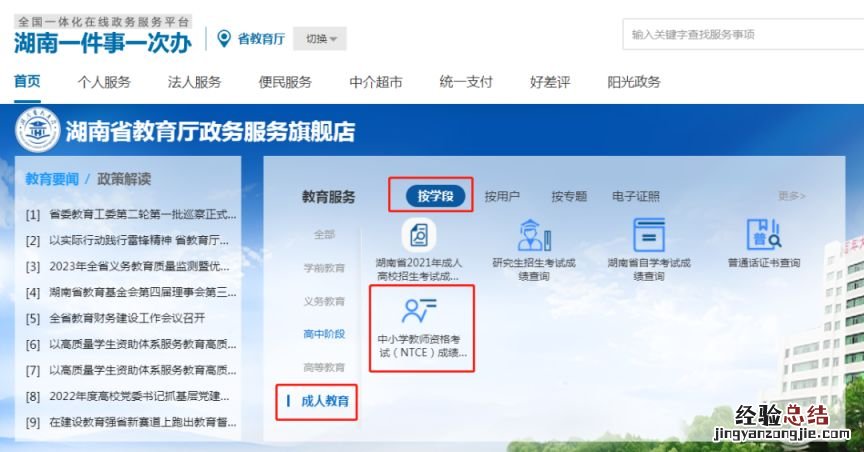Screen dimensions: 864x452
Task: Open the 中介超市 menu
Action: coord(376,82)
